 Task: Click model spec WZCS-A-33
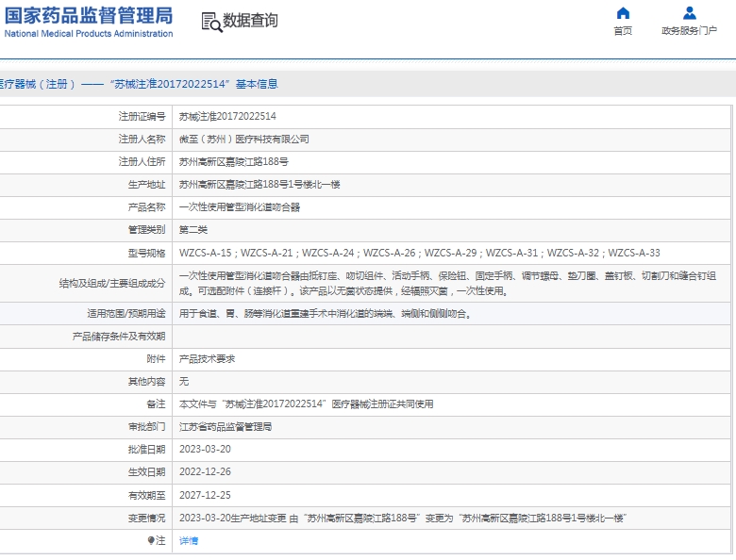point(634,254)
